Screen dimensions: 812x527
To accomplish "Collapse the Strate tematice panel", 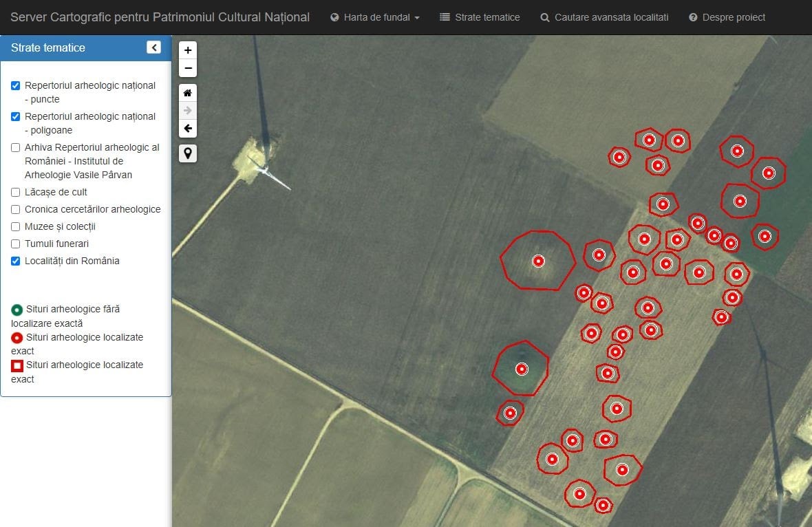I will point(154,47).
